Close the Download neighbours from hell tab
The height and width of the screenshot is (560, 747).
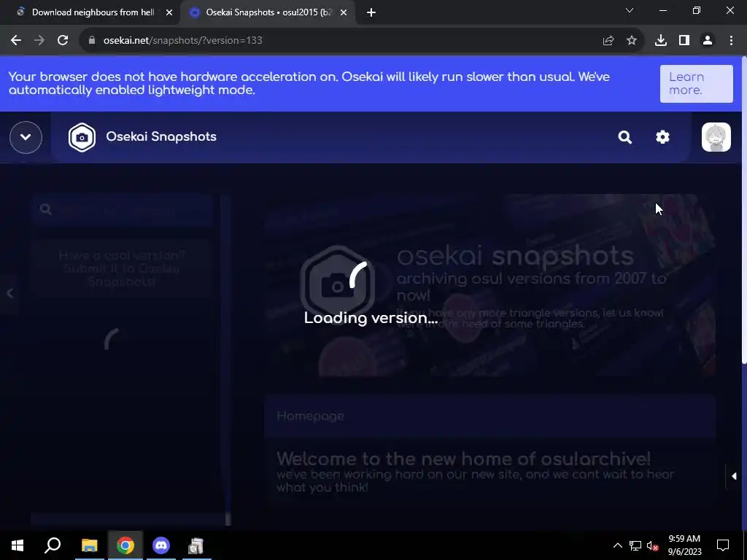coord(169,12)
